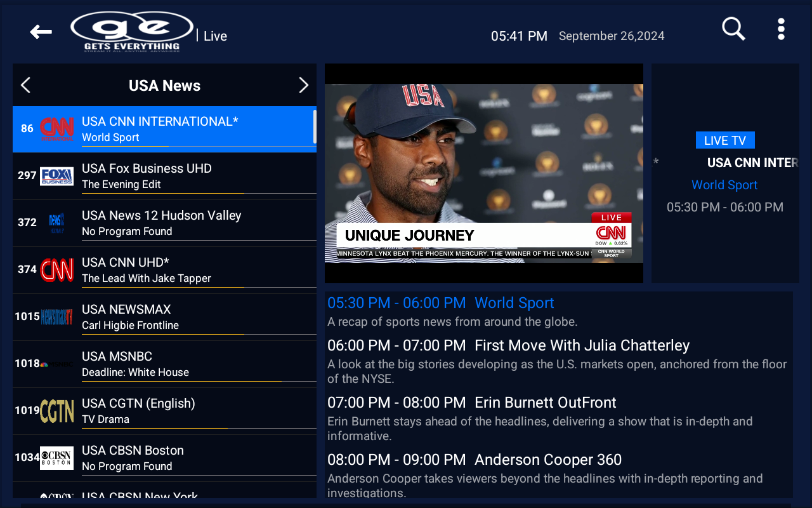This screenshot has height=508, width=812.
Task: Select USA CNN INTERNATIONAL* channel
Action: pyautogui.click(x=164, y=130)
